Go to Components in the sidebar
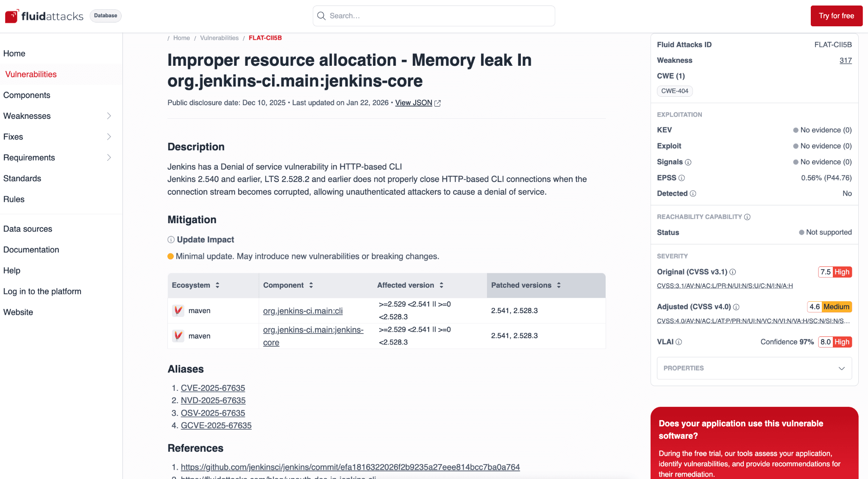 (x=27, y=95)
